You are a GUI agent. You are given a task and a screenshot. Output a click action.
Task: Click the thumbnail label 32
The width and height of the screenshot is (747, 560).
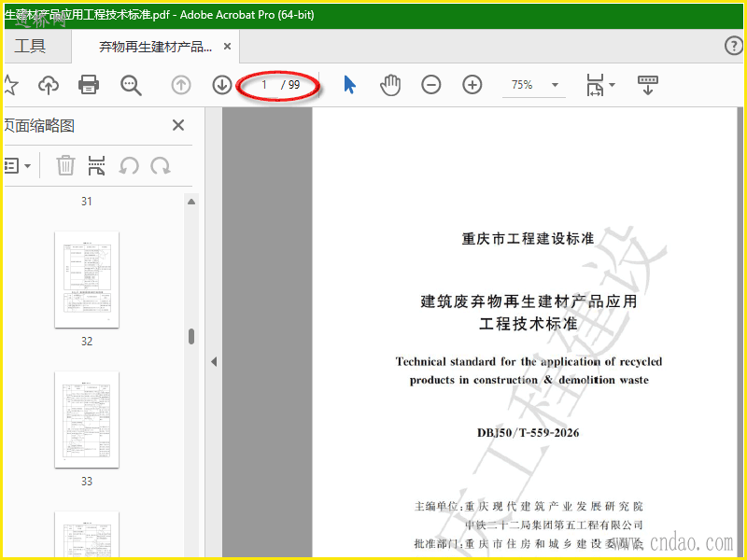pos(87,342)
